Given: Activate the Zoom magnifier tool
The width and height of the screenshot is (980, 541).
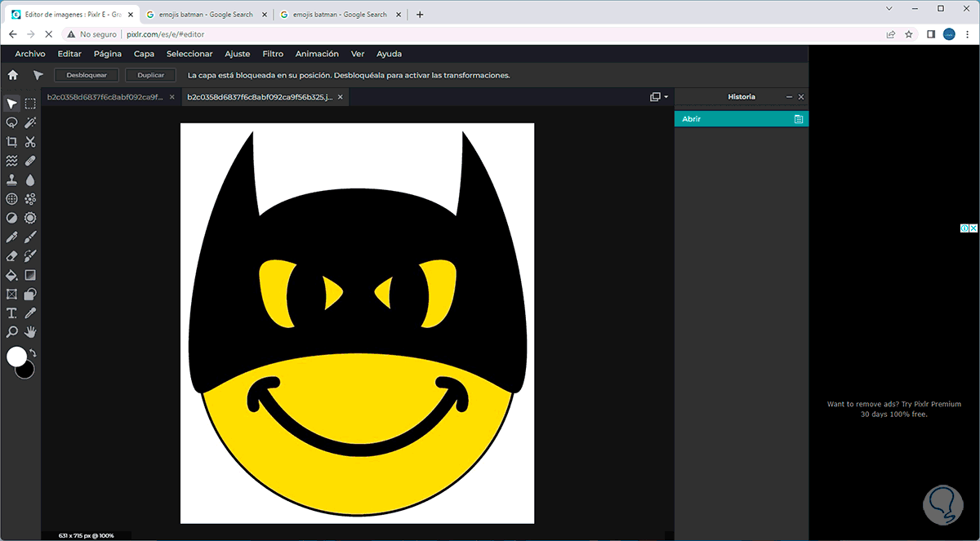Looking at the screenshot, I should tap(11, 332).
